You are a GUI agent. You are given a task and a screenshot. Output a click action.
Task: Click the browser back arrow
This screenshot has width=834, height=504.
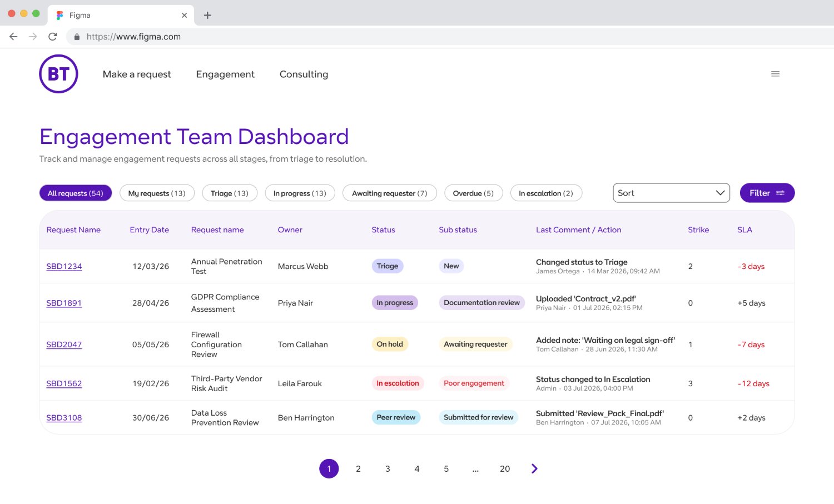[13, 37]
